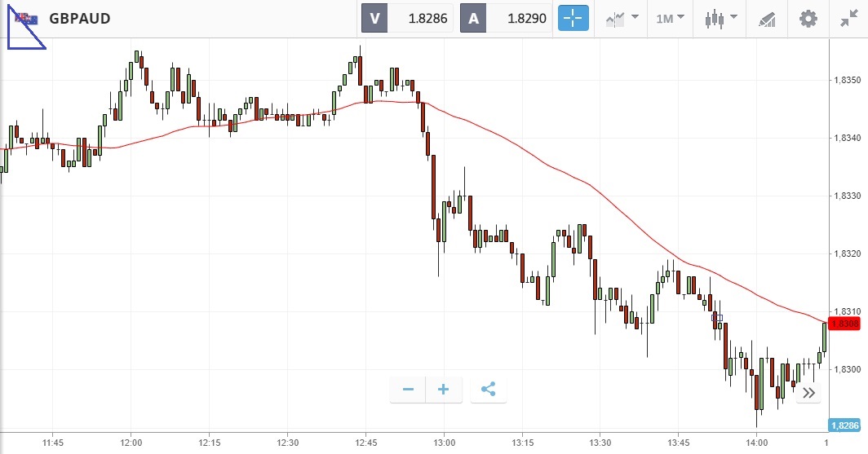Zoom in the chart with plus button

point(444,390)
